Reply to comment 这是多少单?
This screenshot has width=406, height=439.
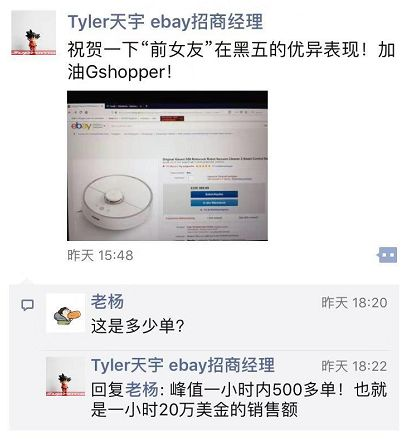[x=138, y=326]
